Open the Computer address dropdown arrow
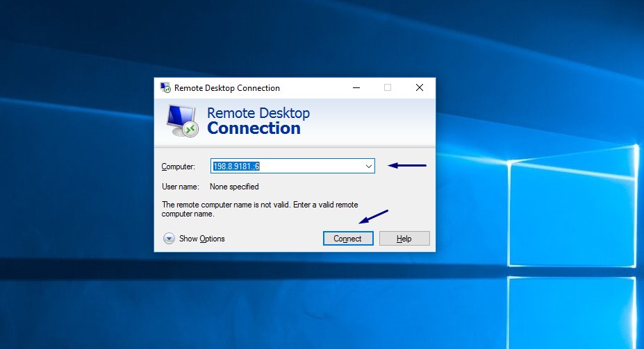644x349 pixels. tap(368, 166)
